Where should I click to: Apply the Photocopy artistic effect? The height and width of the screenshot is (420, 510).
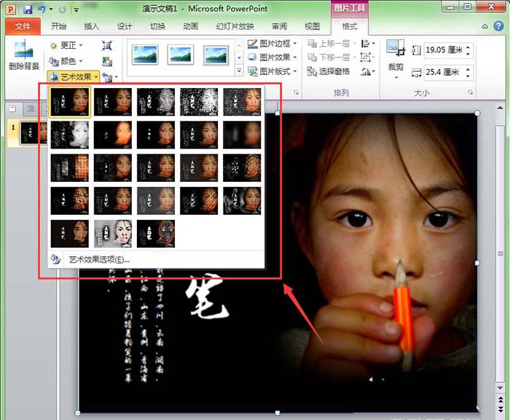coord(112,234)
